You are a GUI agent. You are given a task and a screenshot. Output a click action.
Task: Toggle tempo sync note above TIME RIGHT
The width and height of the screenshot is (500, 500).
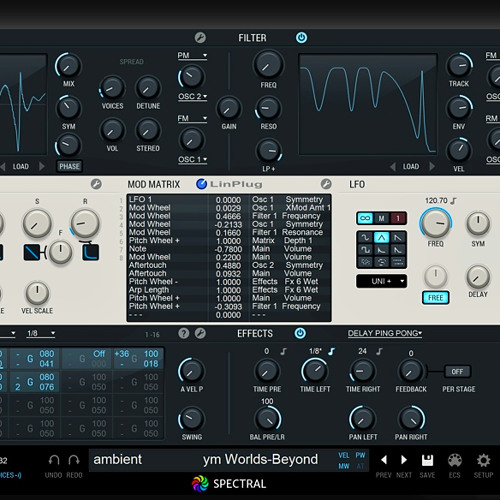point(379,351)
